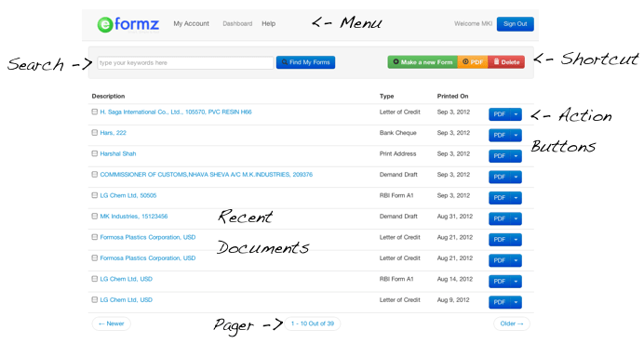Click the orange PDF shortcut button
The height and width of the screenshot is (343, 644).
[473, 62]
